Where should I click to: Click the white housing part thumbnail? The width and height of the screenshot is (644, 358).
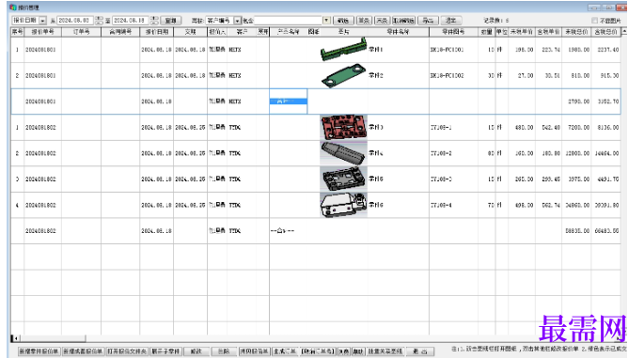click(x=343, y=205)
